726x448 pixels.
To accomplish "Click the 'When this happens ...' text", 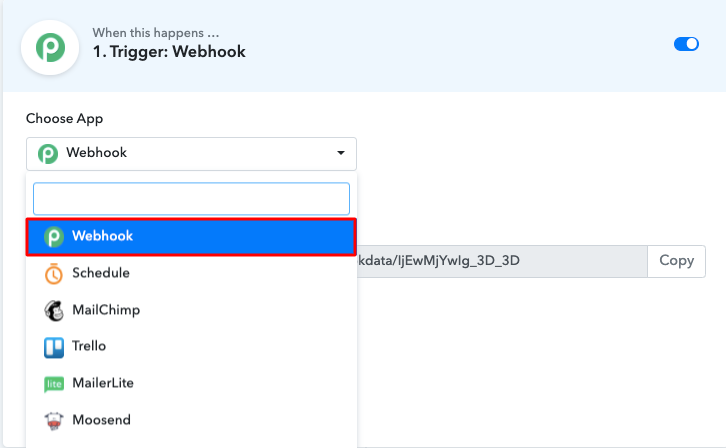I will tap(156, 33).
